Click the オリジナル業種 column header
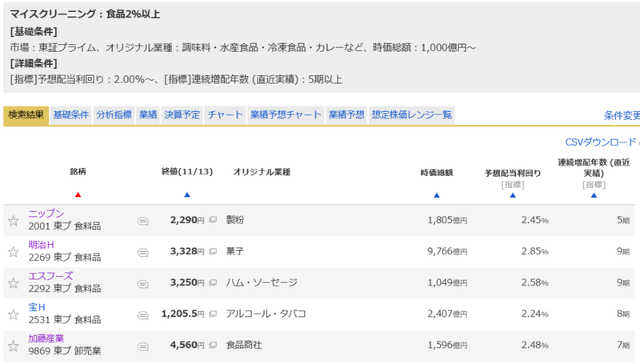 click(262, 172)
